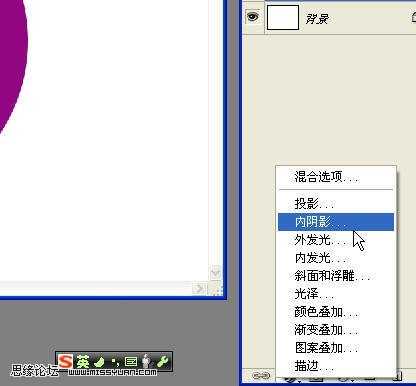Switch input language via 英 icon
The image size is (416, 386).
pos(82,362)
